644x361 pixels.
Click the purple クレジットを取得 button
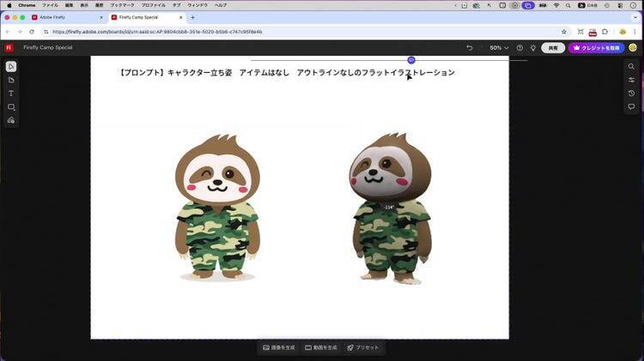[597, 48]
